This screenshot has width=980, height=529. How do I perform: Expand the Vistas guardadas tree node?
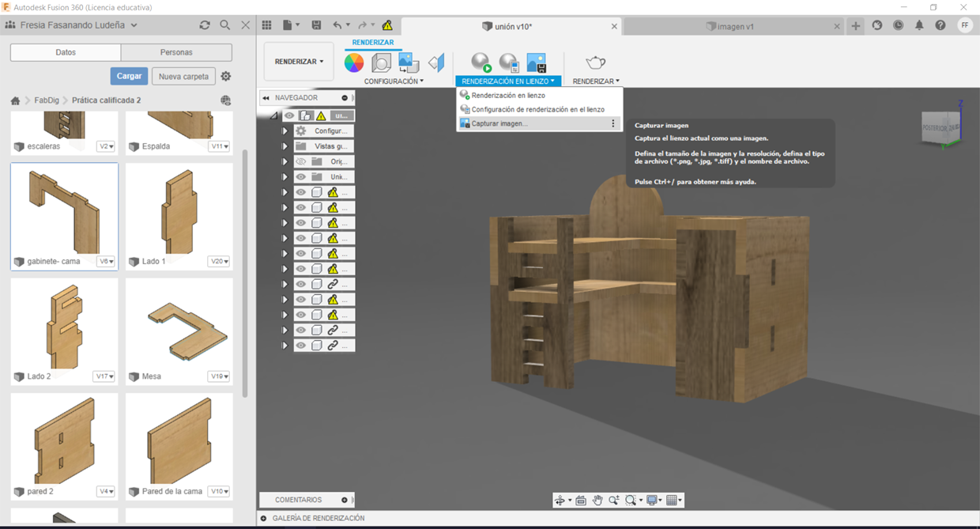(x=285, y=146)
